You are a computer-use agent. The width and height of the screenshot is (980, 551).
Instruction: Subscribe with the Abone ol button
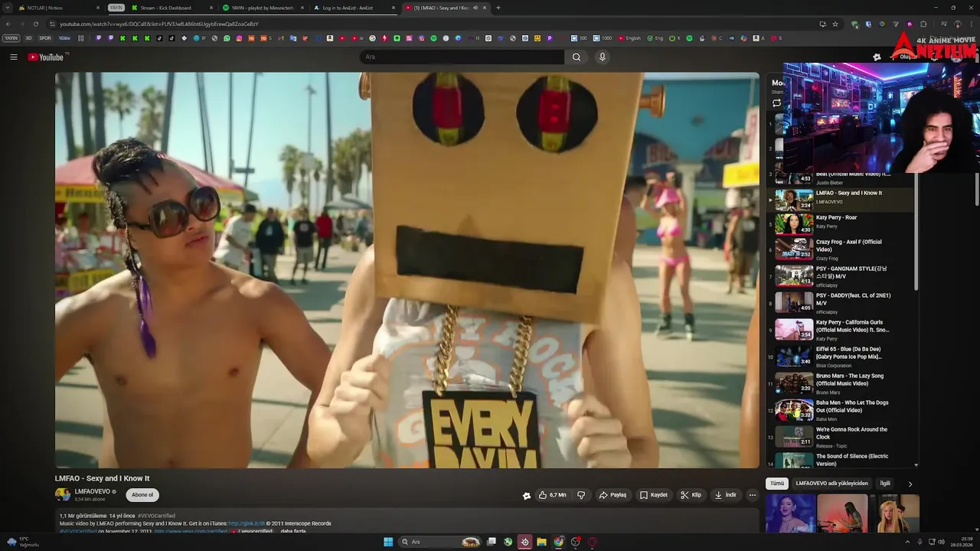[x=142, y=495]
